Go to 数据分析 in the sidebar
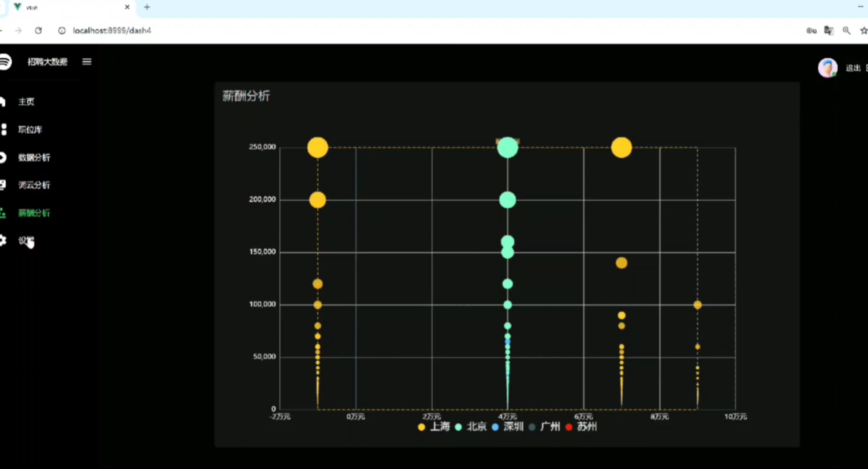Screen dimensions: 868x469 point(34,157)
